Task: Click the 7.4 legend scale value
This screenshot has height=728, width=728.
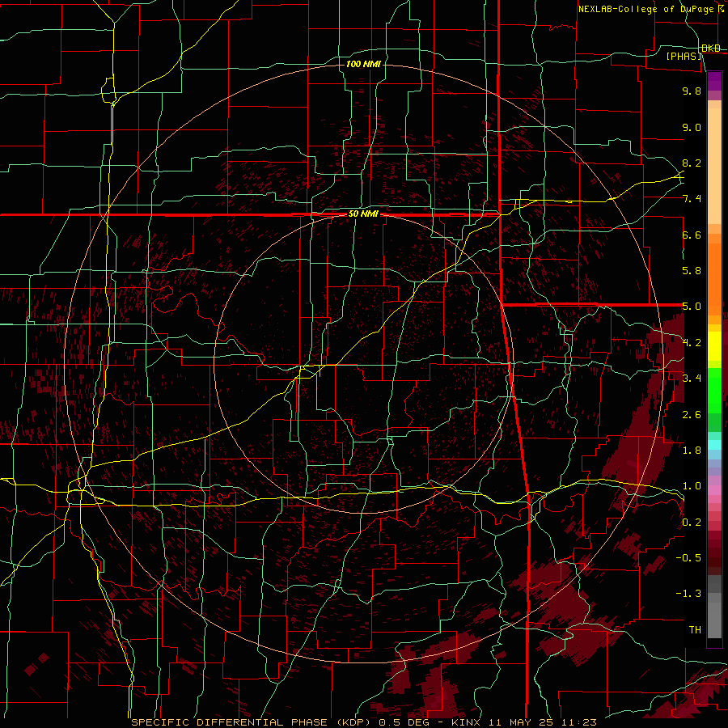Action: (x=692, y=199)
